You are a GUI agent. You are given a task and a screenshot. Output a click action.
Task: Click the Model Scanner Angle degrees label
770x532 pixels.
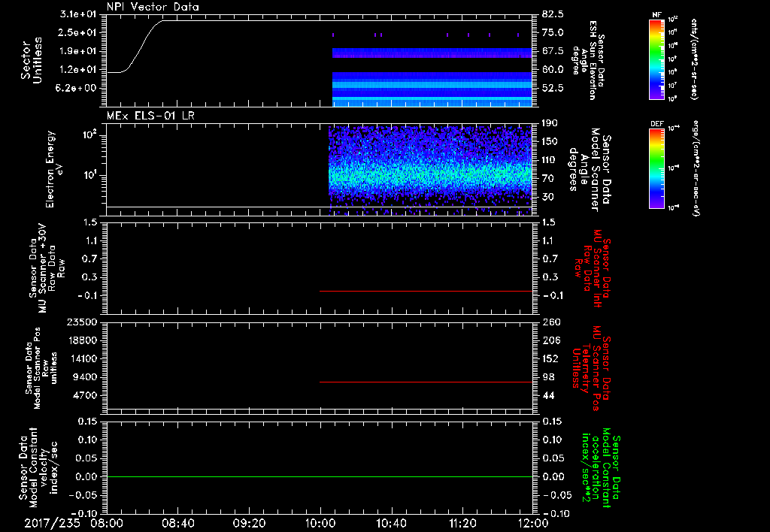click(x=589, y=169)
